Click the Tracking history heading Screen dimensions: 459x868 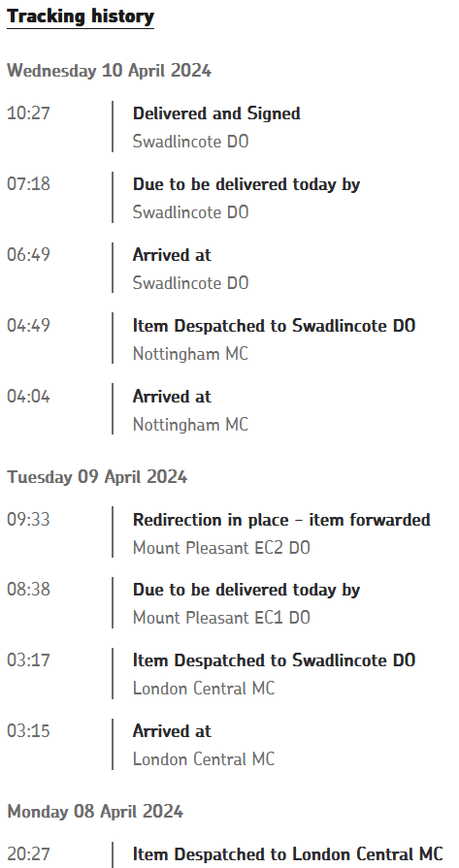[81, 16]
